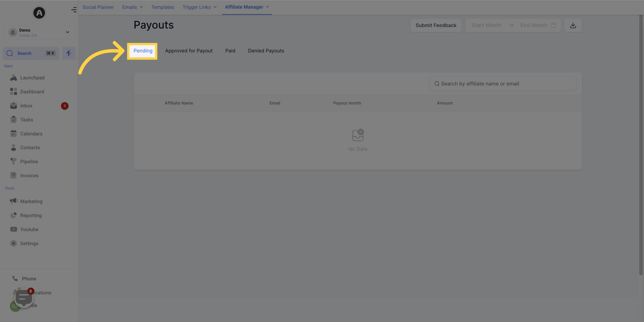This screenshot has width=644, height=322.
Task: Click the Submit Feedback button
Action: click(435, 25)
